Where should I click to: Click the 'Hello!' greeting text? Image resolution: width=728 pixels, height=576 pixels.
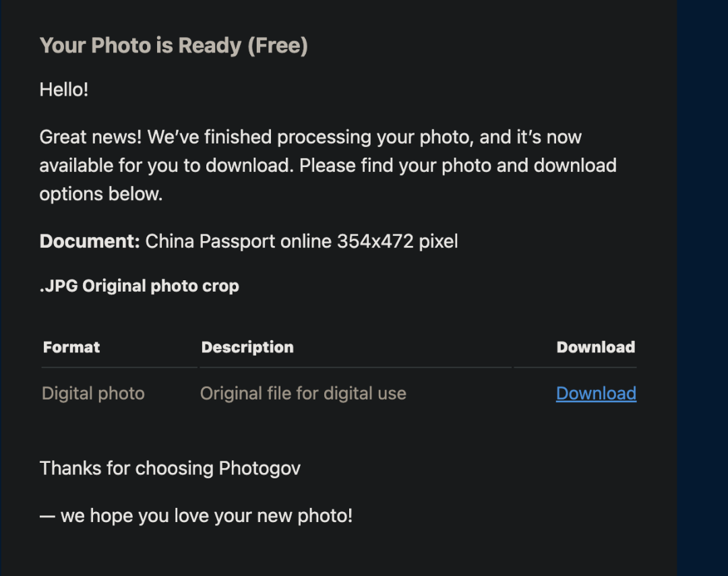click(x=64, y=90)
